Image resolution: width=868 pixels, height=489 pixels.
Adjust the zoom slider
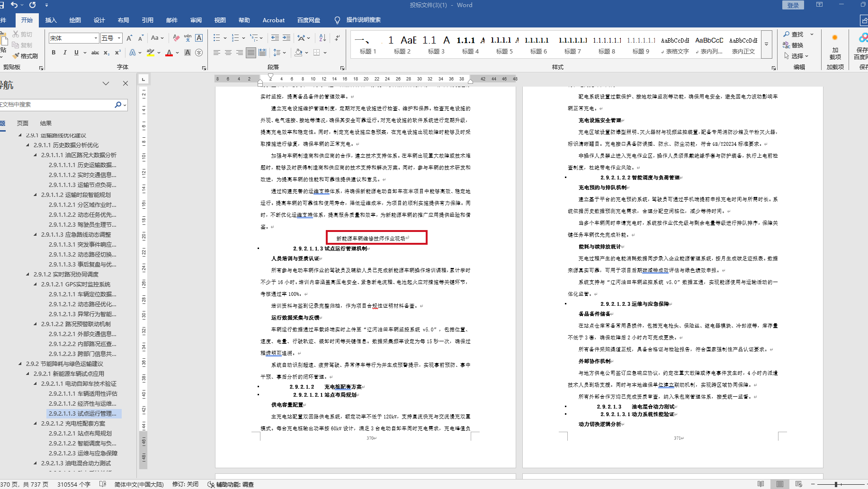coord(836,484)
